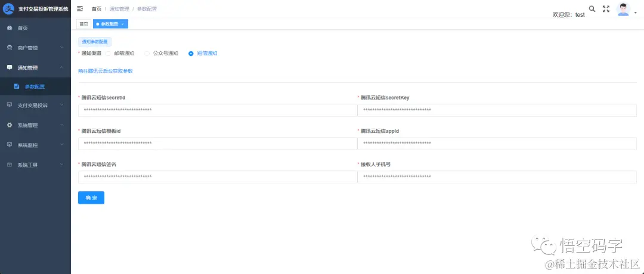Collapse the 通知管理 menu chevron

(61, 67)
